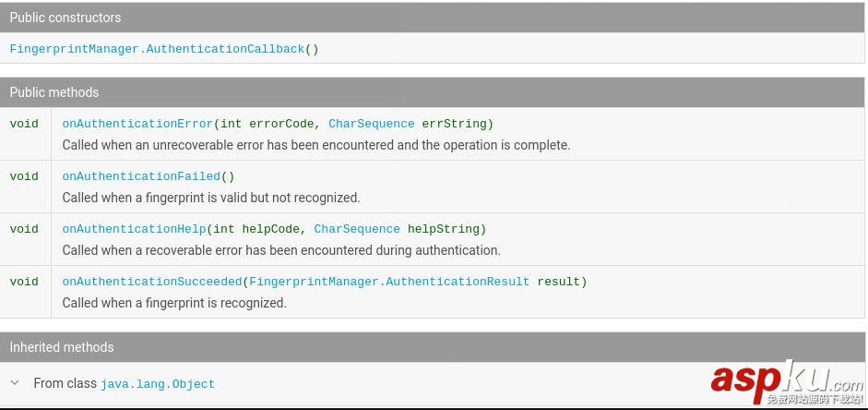868x410 pixels.
Task: Click the 'From class' label text
Action: pyautogui.click(x=65, y=383)
